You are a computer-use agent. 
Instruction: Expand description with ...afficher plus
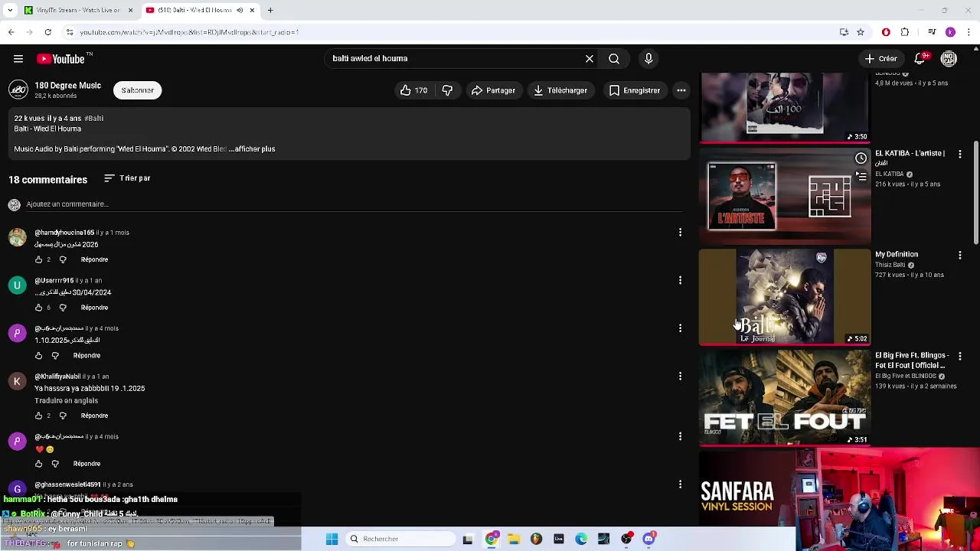point(252,149)
